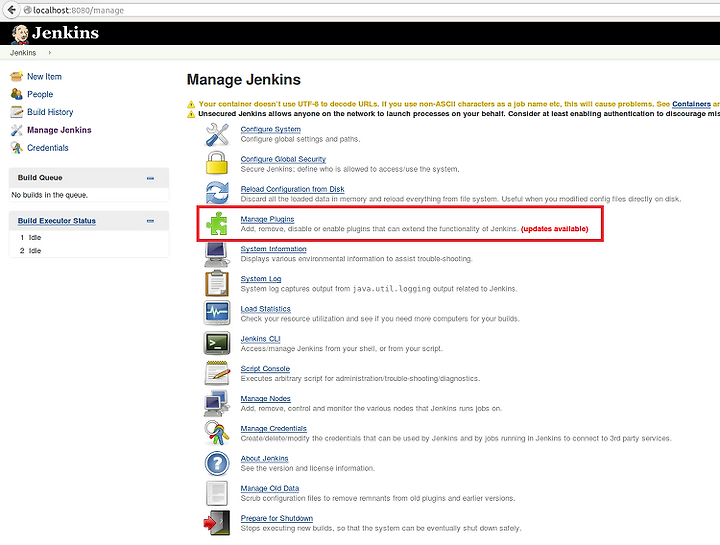Click the Unsecured Jenkins warning triangle icon

point(191,114)
